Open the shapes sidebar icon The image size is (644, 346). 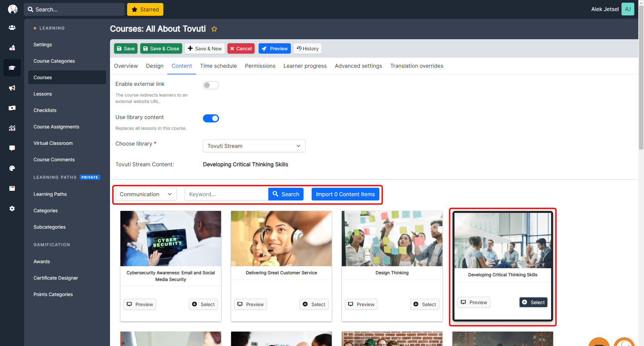(12, 48)
